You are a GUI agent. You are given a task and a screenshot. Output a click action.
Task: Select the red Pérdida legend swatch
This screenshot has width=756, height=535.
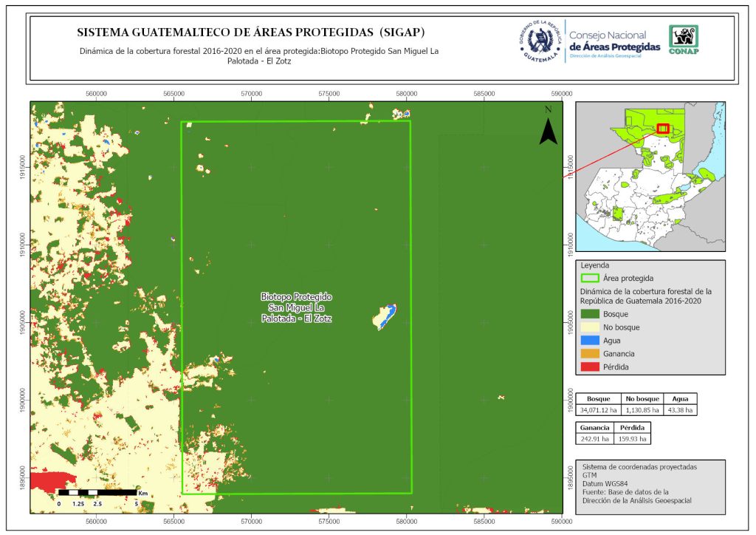pos(590,367)
